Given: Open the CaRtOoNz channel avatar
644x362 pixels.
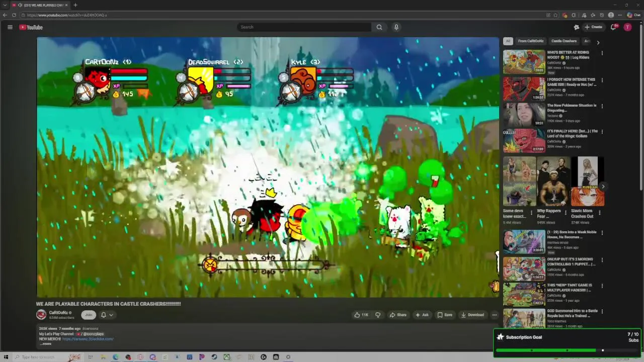Looking at the screenshot, I should click(x=41, y=315).
